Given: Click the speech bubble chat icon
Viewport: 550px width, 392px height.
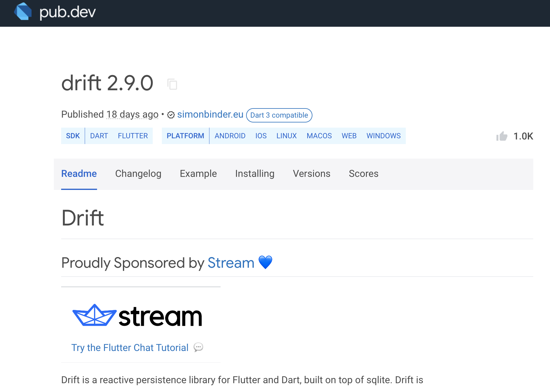Looking at the screenshot, I should point(198,347).
